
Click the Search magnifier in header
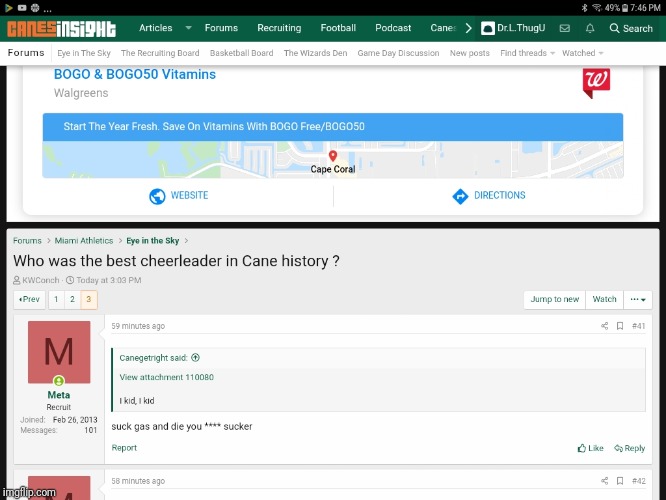(x=631, y=28)
